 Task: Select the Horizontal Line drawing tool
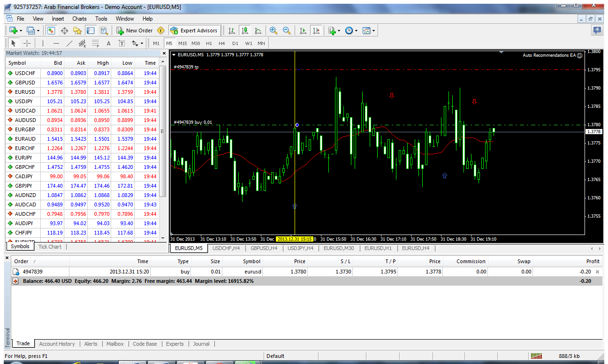click(x=56, y=43)
